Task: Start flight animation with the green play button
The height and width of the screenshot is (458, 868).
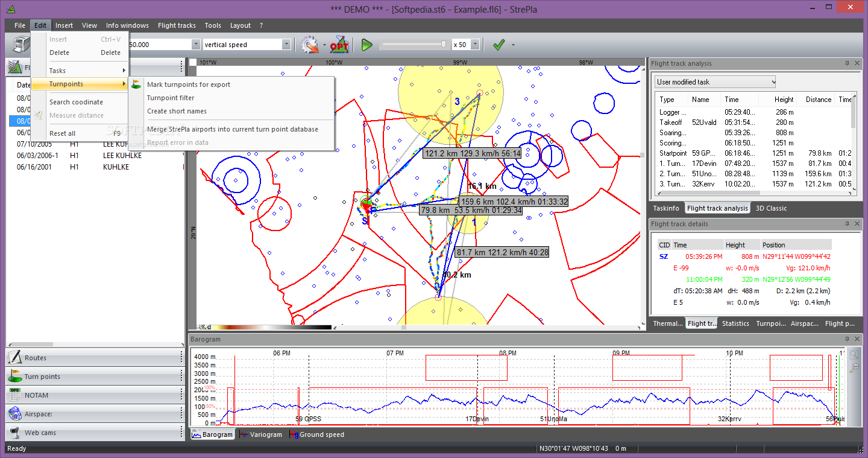Action: click(366, 45)
